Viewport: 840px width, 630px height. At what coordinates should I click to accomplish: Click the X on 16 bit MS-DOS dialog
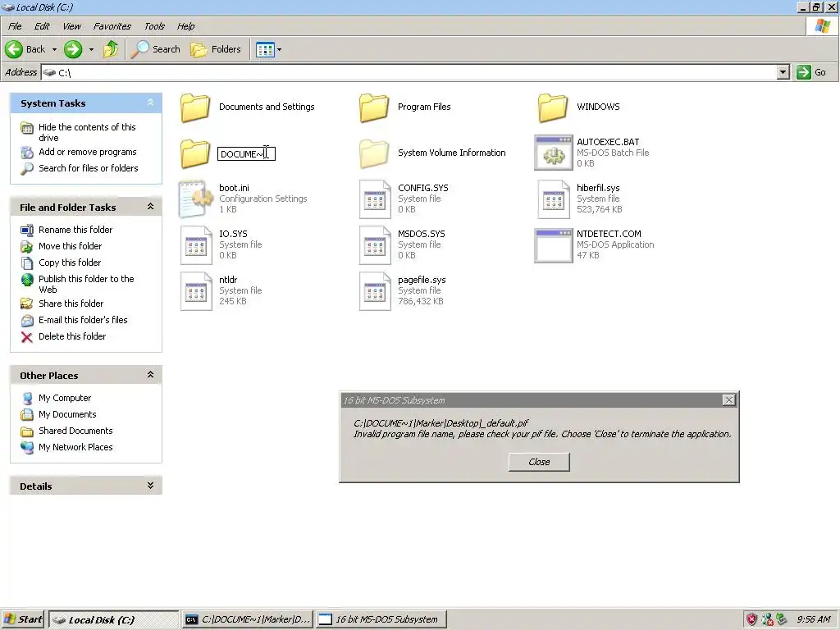tap(728, 400)
